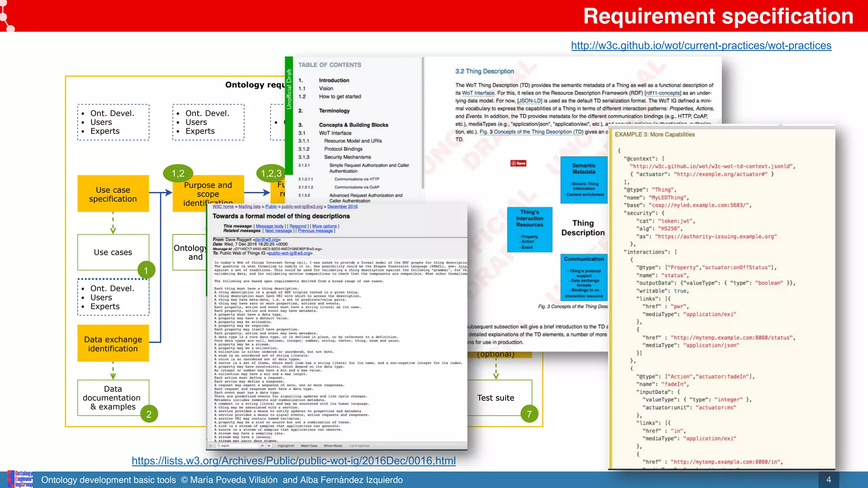Click the 3.2 Thing Description heading
868x488 pixels.
click(484, 72)
